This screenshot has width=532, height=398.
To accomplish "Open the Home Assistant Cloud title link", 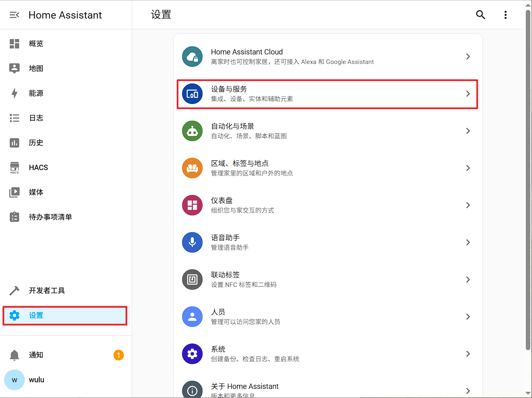I will coord(247,52).
